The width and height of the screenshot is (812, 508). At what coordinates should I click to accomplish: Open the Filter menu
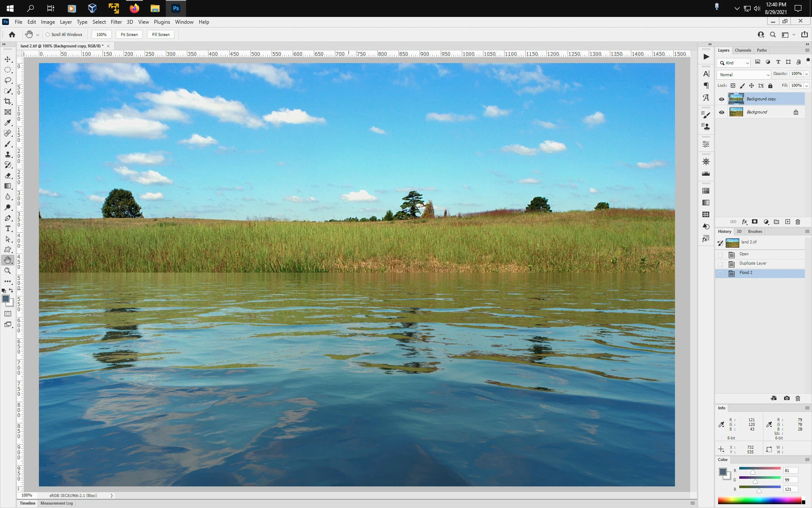pyautogui.click(x=116, y=22)
